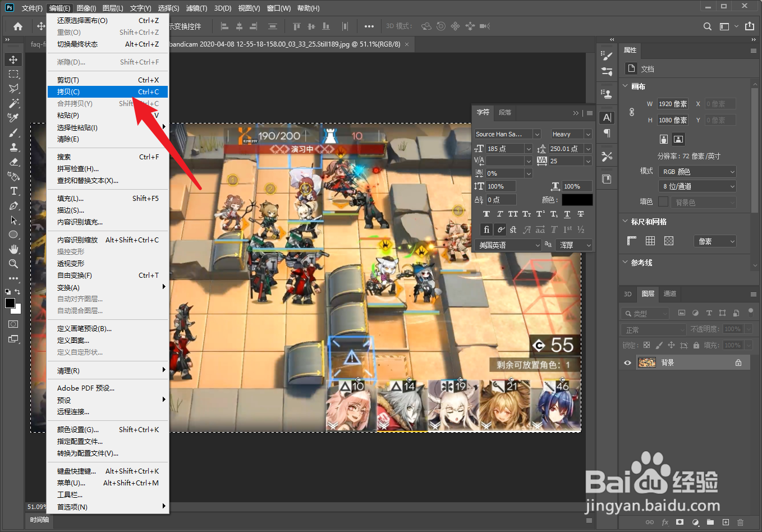Image resolution: width=762 pixels, height=532 pixels.
Task: Toggle Underline in the Character panel
Action: [x=567, y=214]
